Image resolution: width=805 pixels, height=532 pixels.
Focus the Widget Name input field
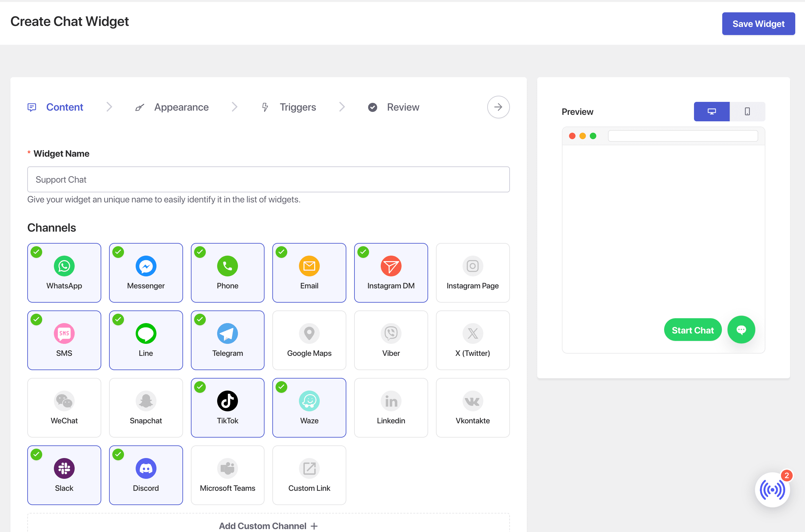[268, 179]
